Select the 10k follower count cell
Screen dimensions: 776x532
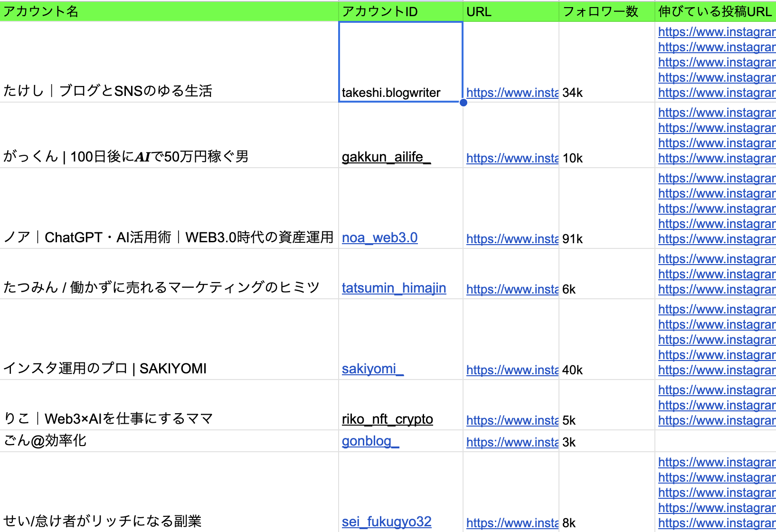point(607,135)
